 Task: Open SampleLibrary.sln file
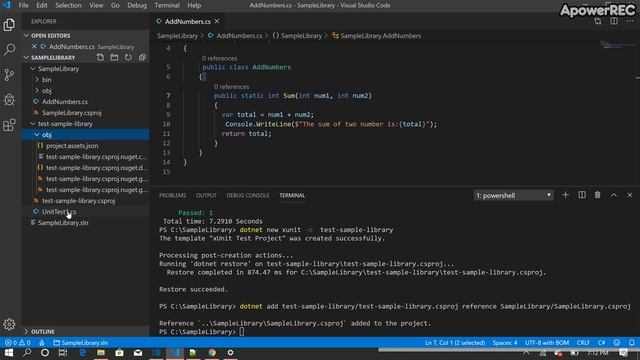(x=63, y=223)
